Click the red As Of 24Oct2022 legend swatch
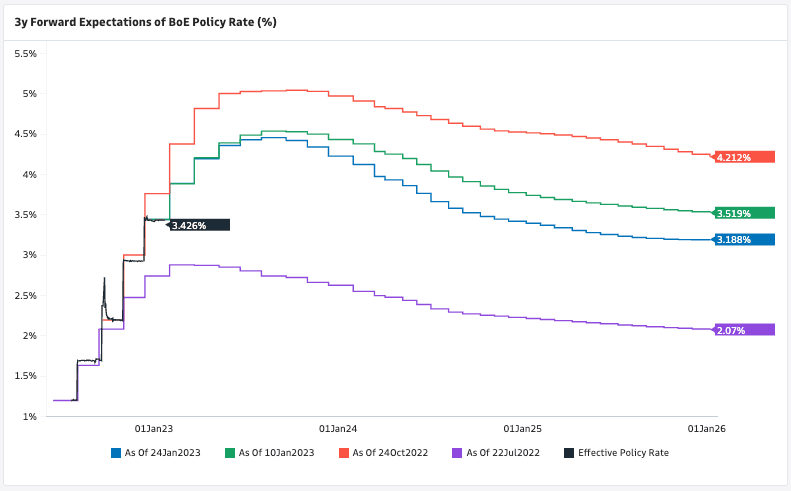The height and width of the screenshot is (491, 791). pyautogui.click(x=344, y=453)
